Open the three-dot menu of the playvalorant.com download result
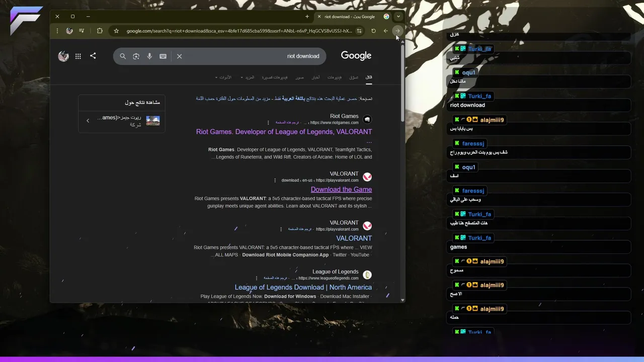The image size is (644, 362). (275, 180)
